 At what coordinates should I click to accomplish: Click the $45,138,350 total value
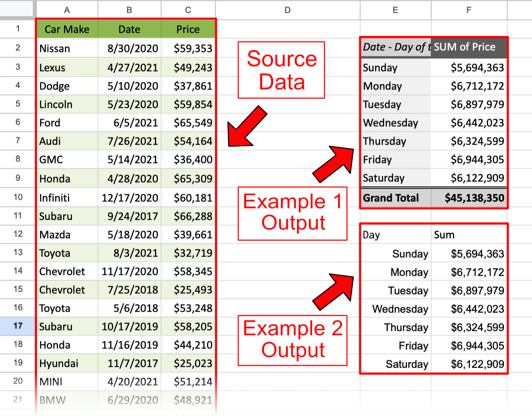(x=472, y=198)
